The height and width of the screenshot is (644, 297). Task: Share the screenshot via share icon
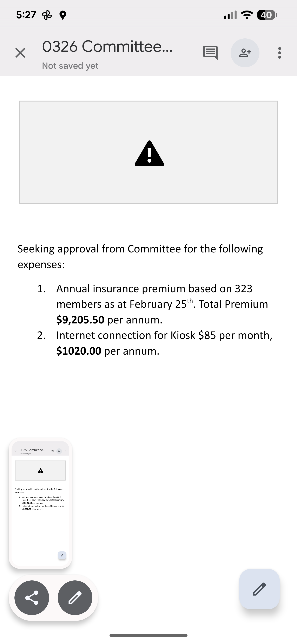[x=32, y=598]
